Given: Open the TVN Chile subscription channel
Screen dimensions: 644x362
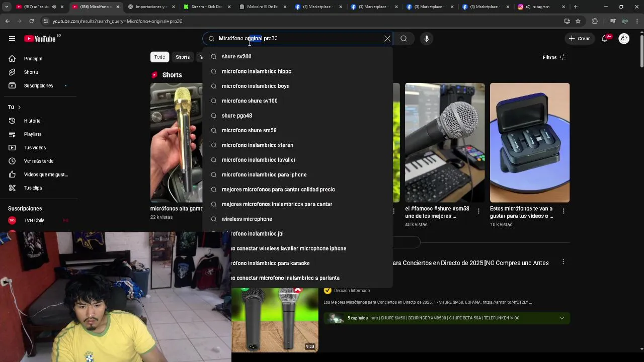Looking at the screenshot, I should 34,221.
